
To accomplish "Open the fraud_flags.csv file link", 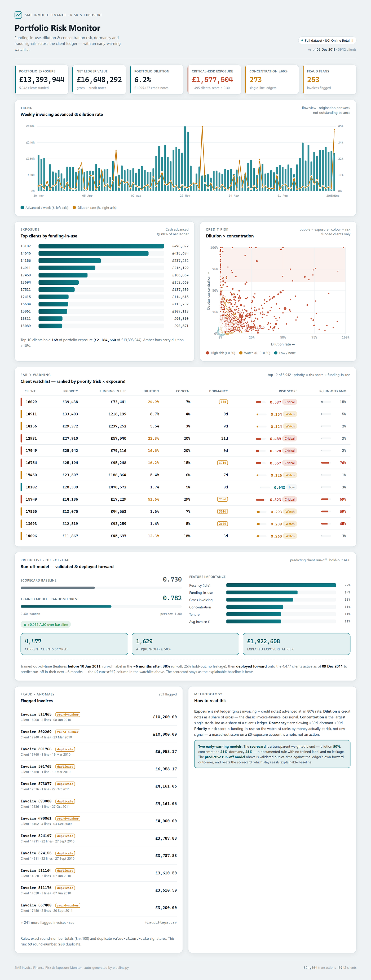I will coord(161,922).
